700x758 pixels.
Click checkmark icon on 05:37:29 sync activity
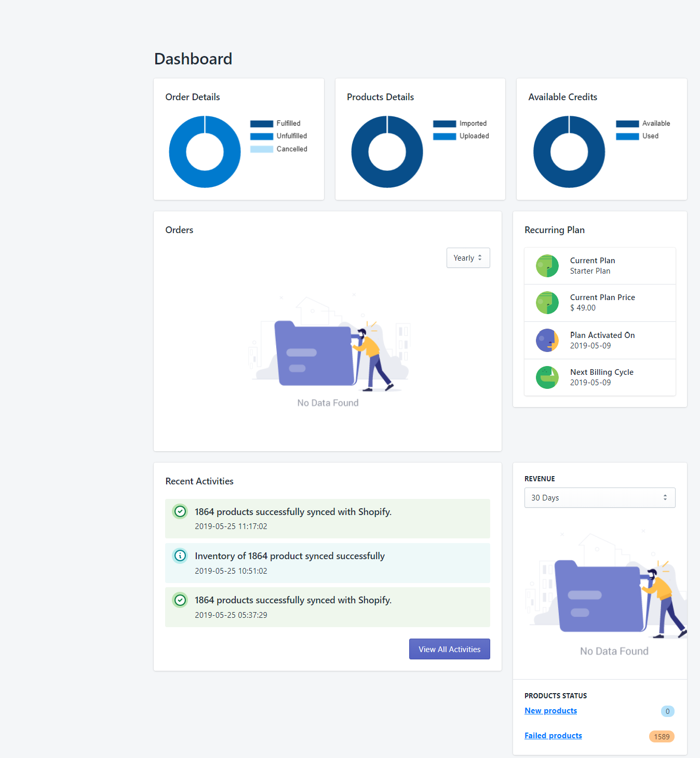pos(180,600)
